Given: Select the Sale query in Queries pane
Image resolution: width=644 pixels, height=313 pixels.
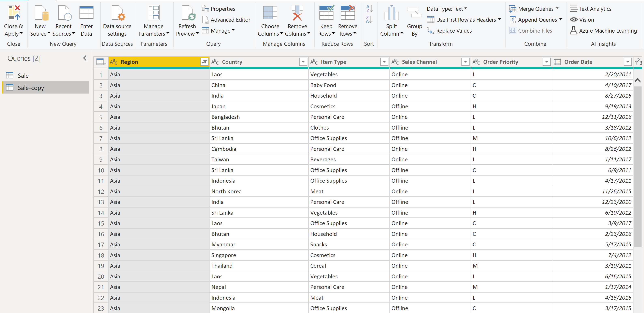Looking at the screenshot, I should [23, 75].
